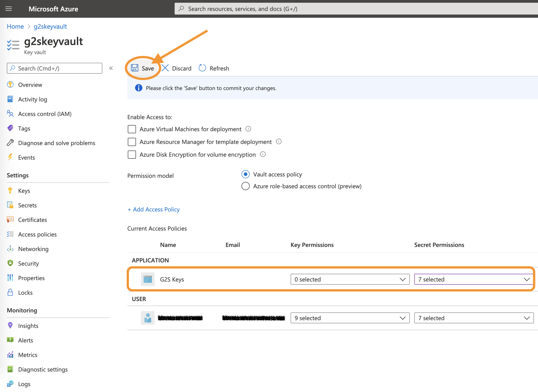The width and height of the screenshot is (538, 392).
Task: Open Activity log page
Action: (x=33, y=99)
